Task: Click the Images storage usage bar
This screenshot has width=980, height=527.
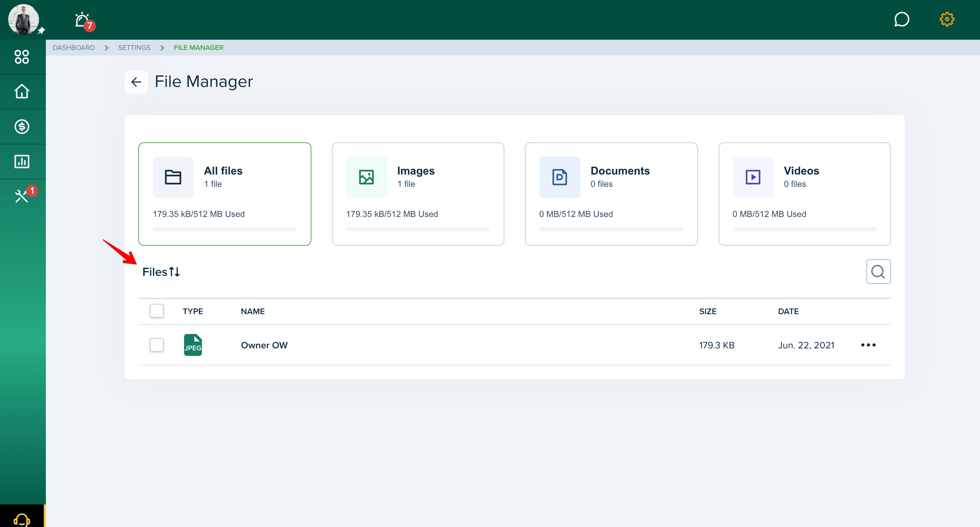Action: click(418, 229)
